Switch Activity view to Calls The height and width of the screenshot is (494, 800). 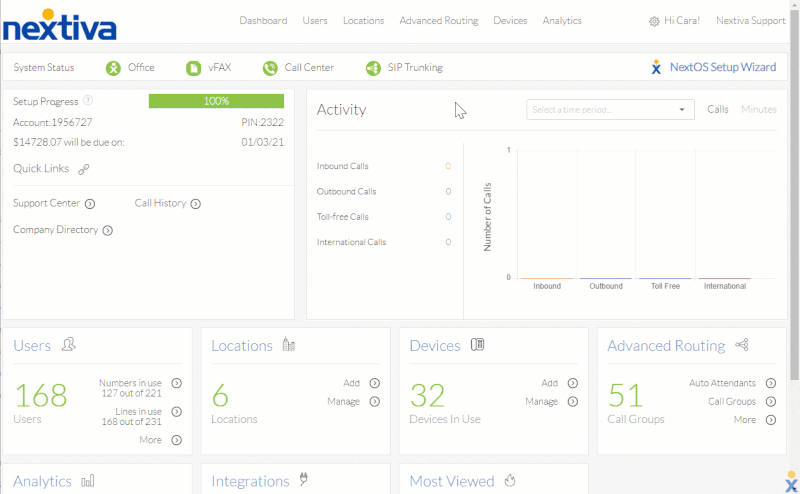tap(717, 109)
